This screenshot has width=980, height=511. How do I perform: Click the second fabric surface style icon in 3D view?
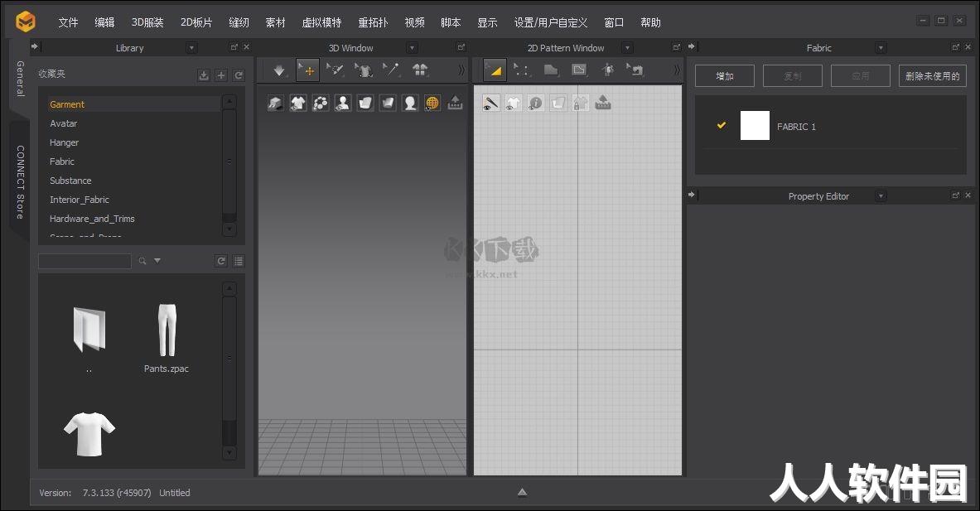tap(389, 103)
